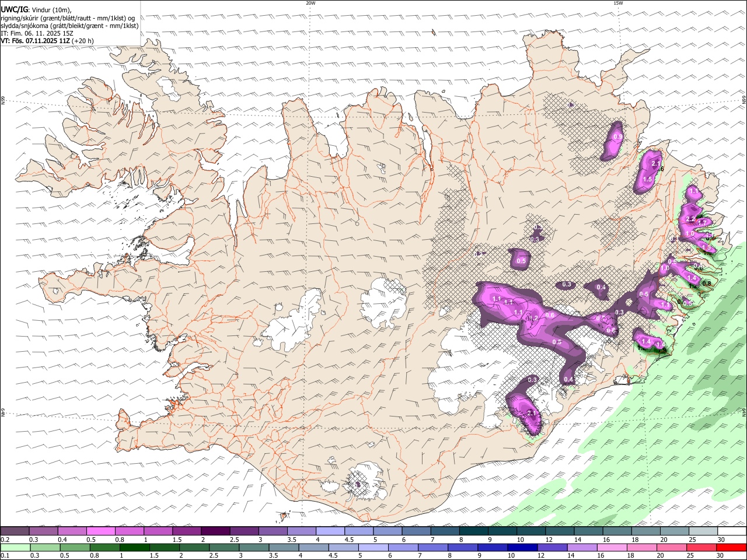Click the bottom-row violet swatch between 14 and 16
This screenshot has height=560, width=747.
click(583, 548)
